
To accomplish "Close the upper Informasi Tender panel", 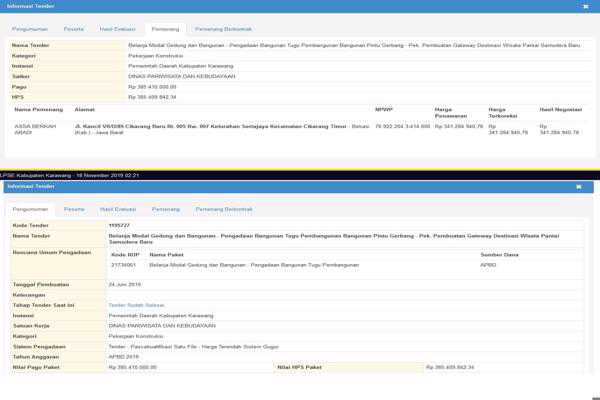I will [x=585, y=6].
